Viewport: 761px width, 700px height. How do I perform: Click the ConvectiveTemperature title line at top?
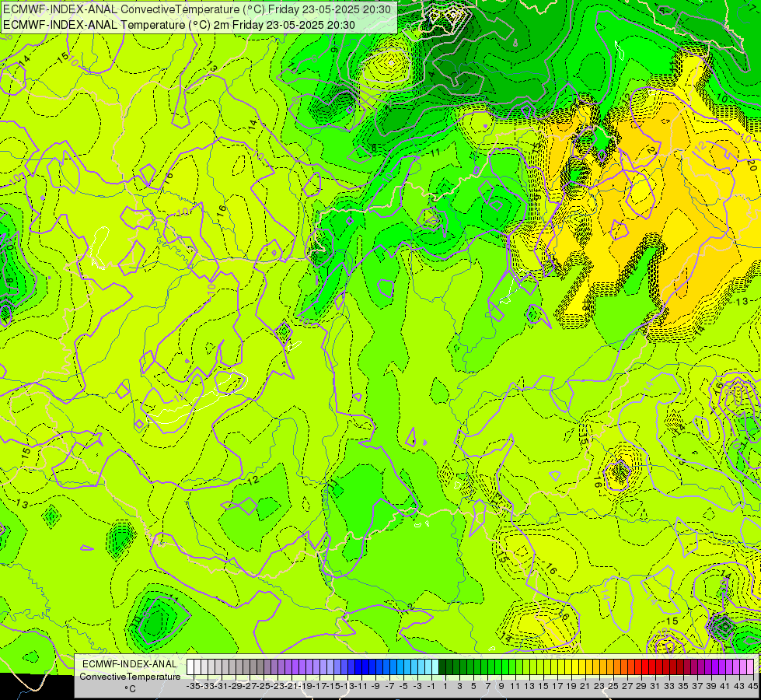pos(197,9)
